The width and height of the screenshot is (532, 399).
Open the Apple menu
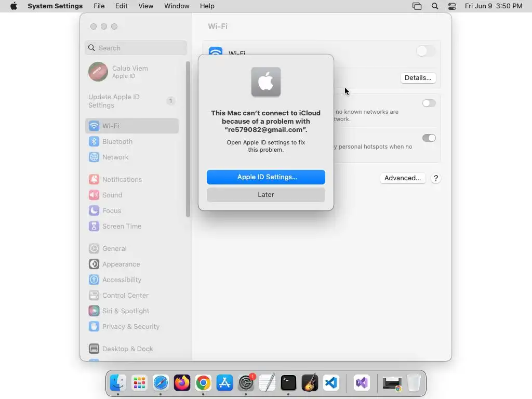[x=14, y=6]
